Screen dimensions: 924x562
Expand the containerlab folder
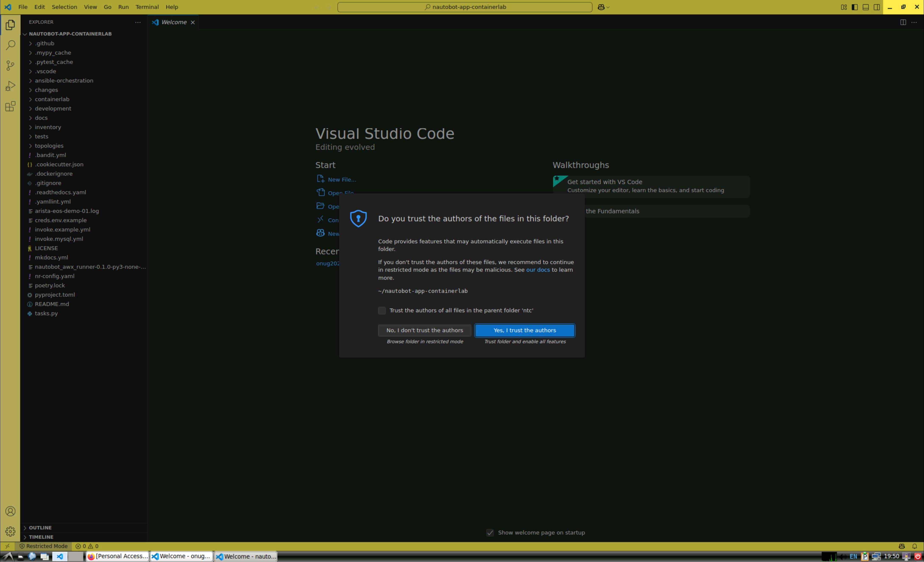(x=52, y=99)
